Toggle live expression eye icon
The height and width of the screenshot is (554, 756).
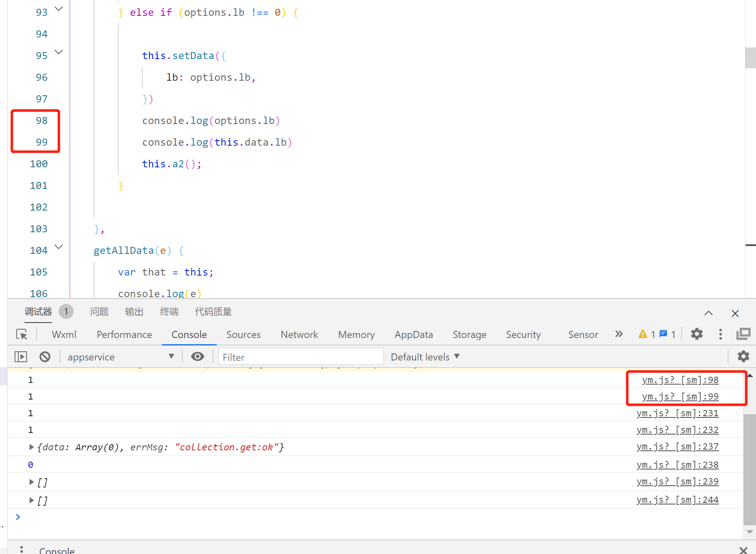[198, 357]
